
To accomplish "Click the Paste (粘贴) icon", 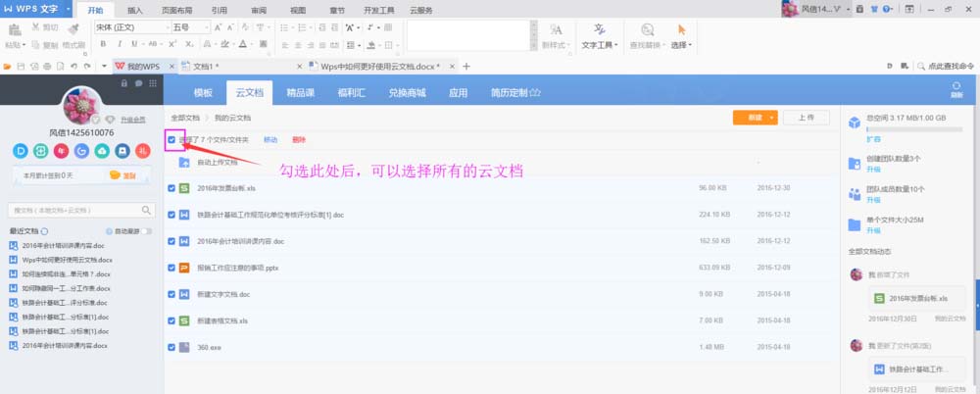I will pos(15,29).
